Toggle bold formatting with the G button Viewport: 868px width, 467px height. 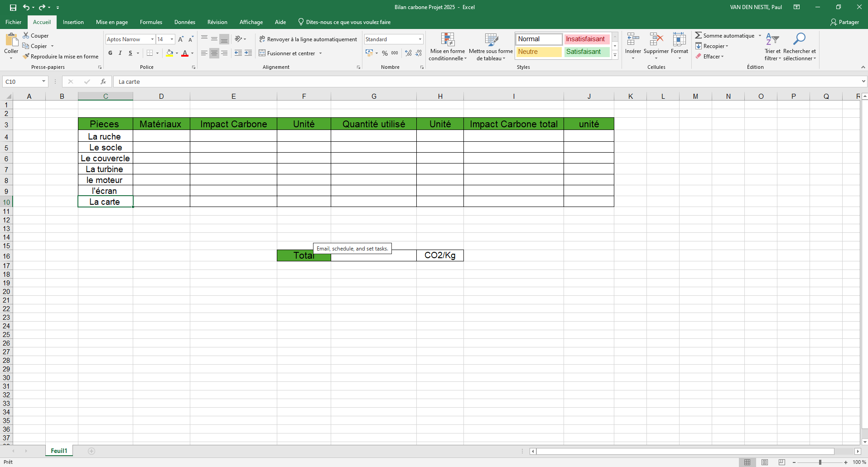click(x=110, y=53)
